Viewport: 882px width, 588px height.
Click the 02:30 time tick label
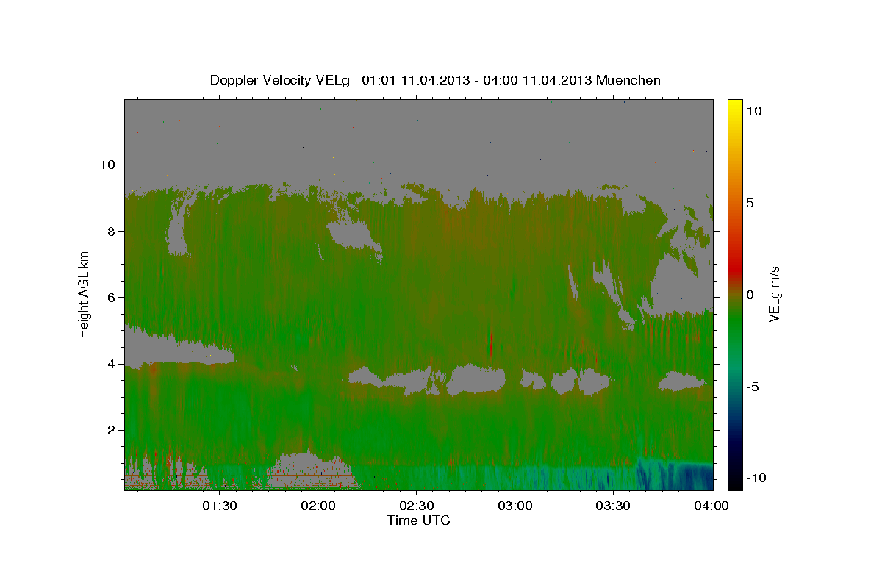(x=417, y=506)
